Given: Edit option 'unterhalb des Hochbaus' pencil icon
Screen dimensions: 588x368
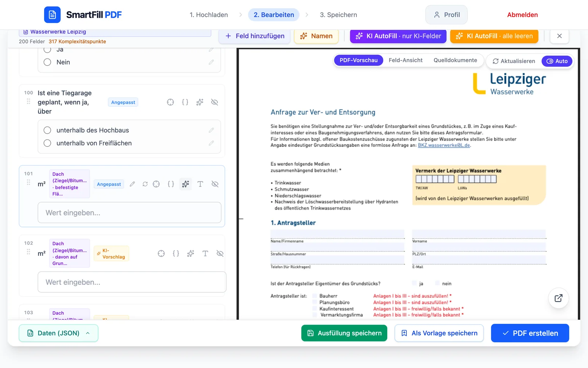Looking at the screenshot, I should pyautogui.click(x=211, y=130).
